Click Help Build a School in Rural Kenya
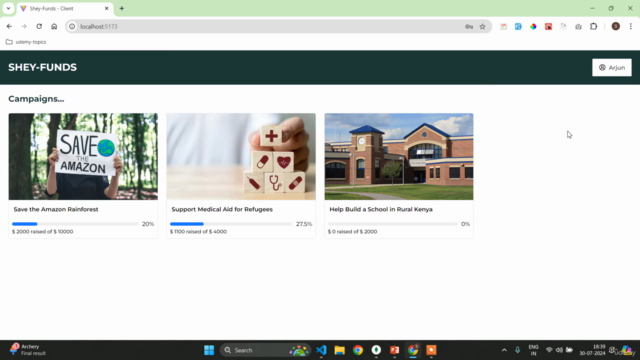640x360 pixels. [381, 209]
